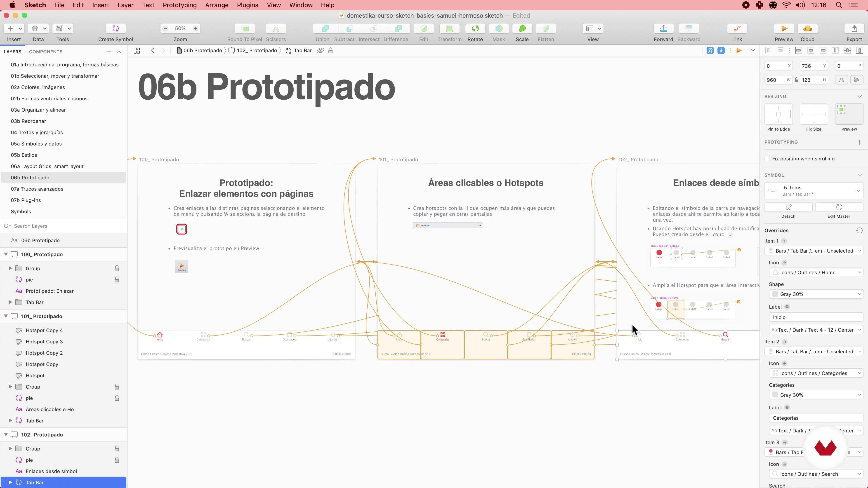Select the Round To Pixel tool
This screenshot has height=488, width=868.
point(245,29)
